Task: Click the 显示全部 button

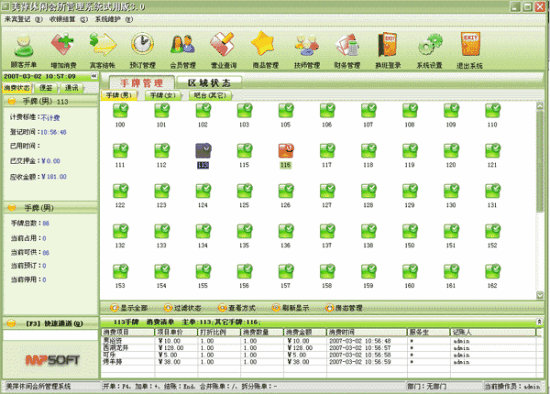Action: click(129, 308)
